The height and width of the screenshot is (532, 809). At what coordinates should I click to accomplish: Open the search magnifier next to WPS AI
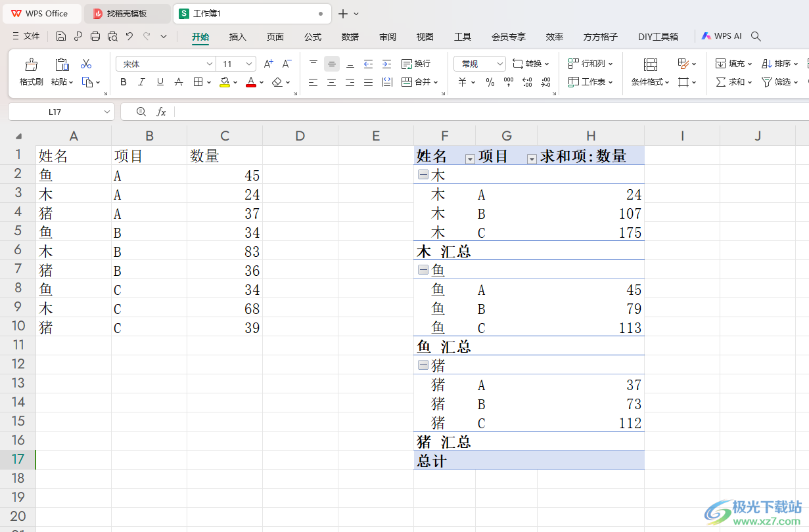pos(756,37)
